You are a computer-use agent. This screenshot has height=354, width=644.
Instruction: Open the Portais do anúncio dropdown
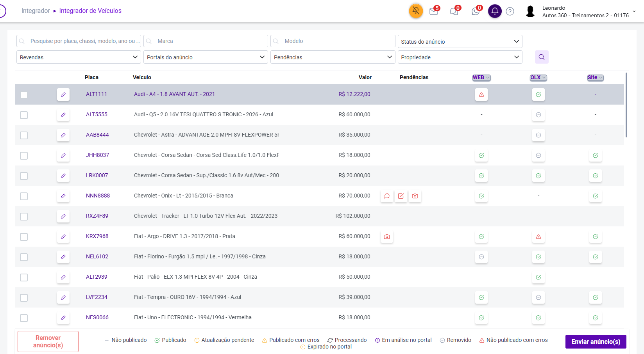(x=206, y=57)
